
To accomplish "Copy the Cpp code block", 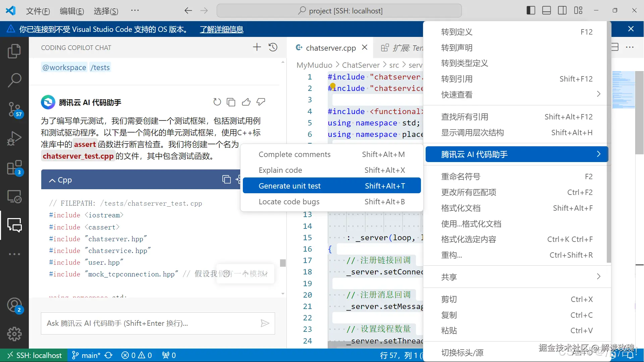I will (x=226, y=179).
